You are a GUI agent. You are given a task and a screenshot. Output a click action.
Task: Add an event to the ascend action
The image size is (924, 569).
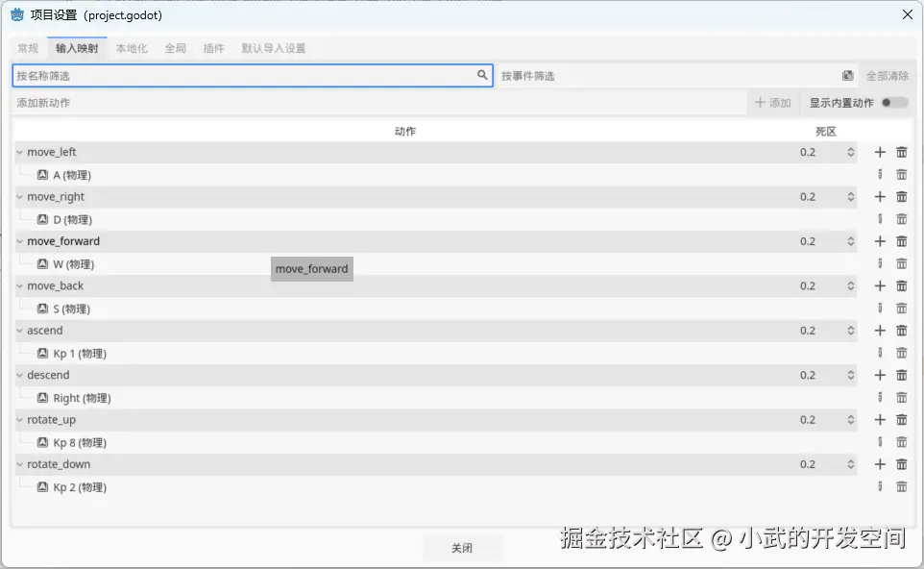pos(880,330)
